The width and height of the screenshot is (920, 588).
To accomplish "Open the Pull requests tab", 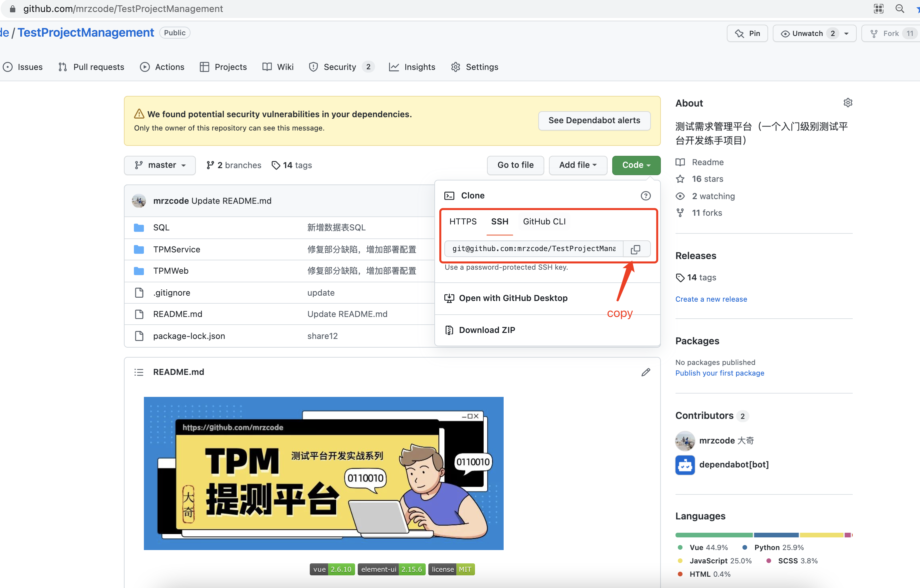I will pyautogui.click(x=91, y=67).
